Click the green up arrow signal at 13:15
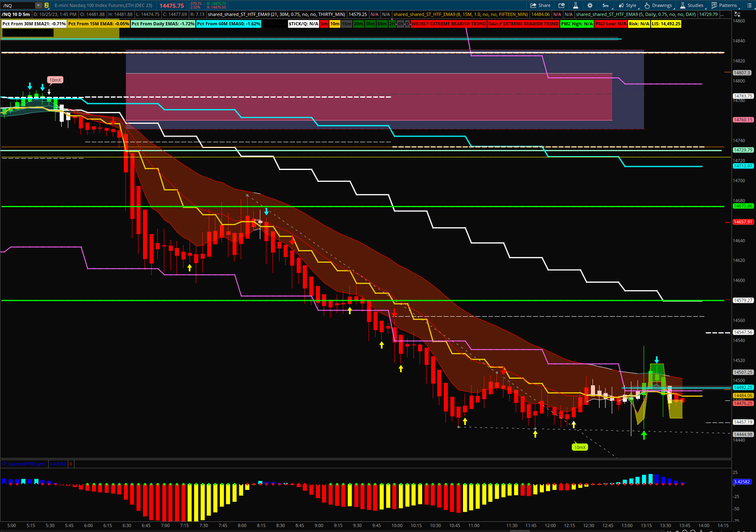The image size is (756, 532). pyautogui.click(x=643, y=434)
